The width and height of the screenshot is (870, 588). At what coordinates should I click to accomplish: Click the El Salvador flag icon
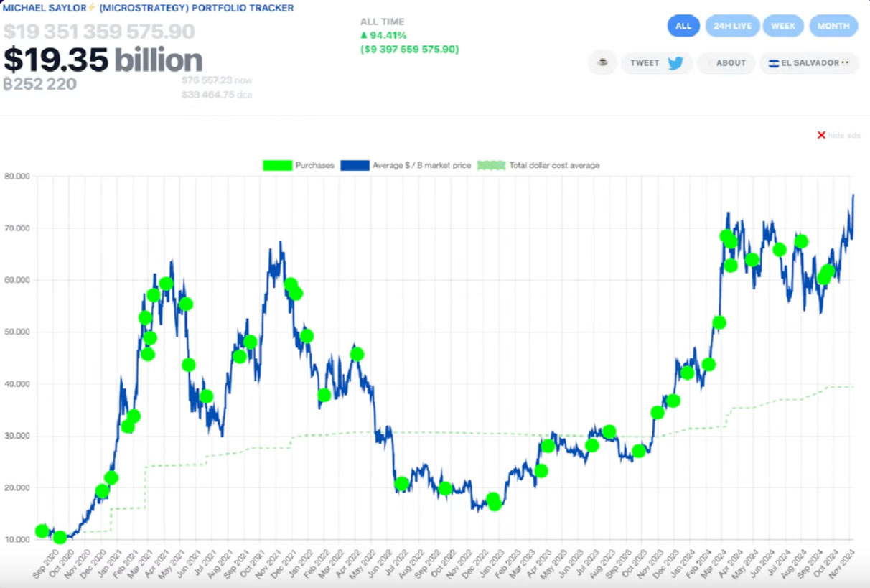click(x=773, y=63)
